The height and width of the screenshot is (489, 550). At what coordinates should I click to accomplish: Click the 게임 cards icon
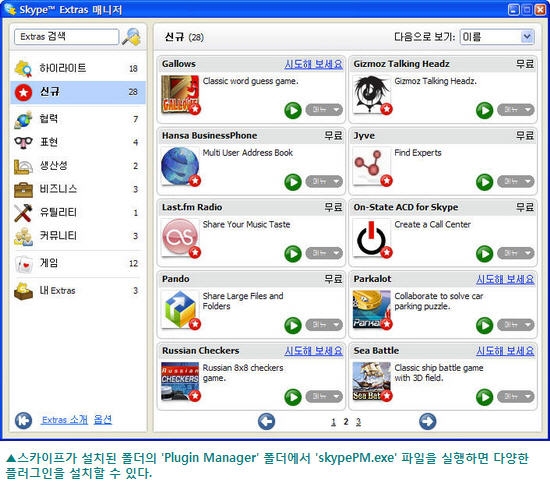click(x=24, y=264)
